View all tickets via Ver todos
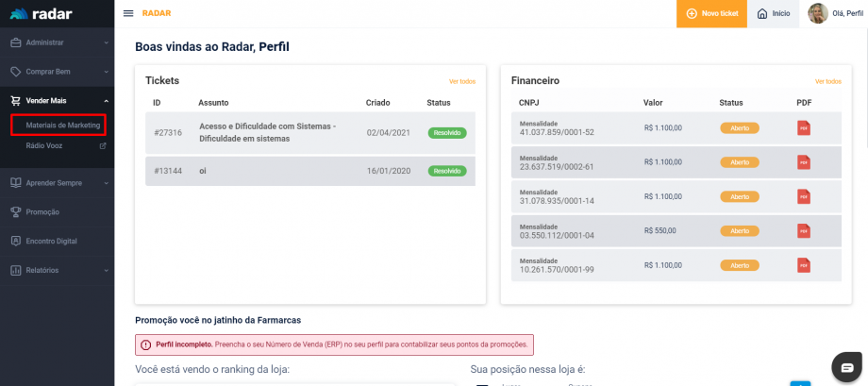 [461, 81]
